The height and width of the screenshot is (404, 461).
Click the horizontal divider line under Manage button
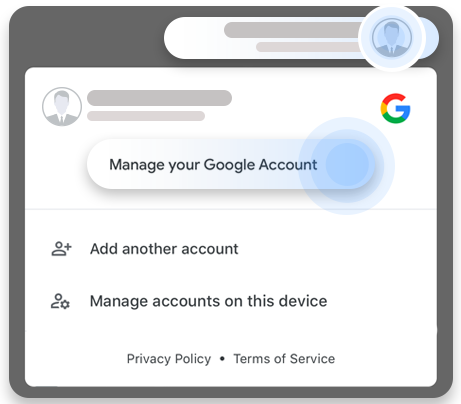(231, 209)
